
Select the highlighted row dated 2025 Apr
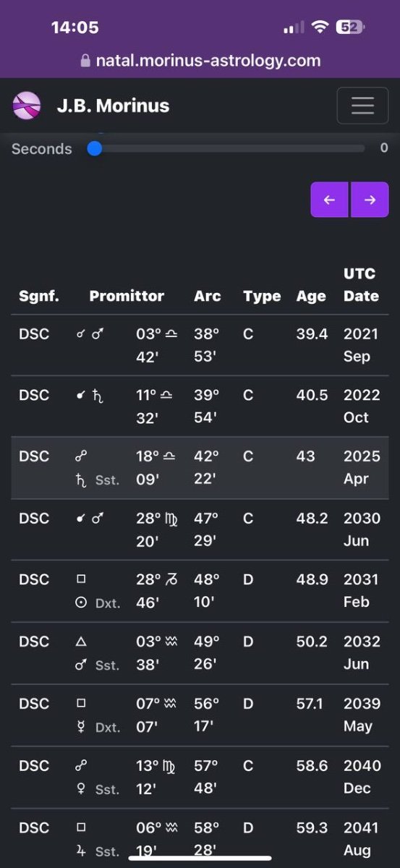coord(200,468)
